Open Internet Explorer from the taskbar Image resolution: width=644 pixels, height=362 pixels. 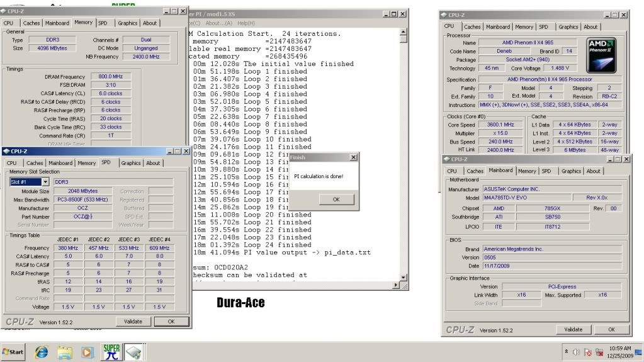(x=42, y=352)
